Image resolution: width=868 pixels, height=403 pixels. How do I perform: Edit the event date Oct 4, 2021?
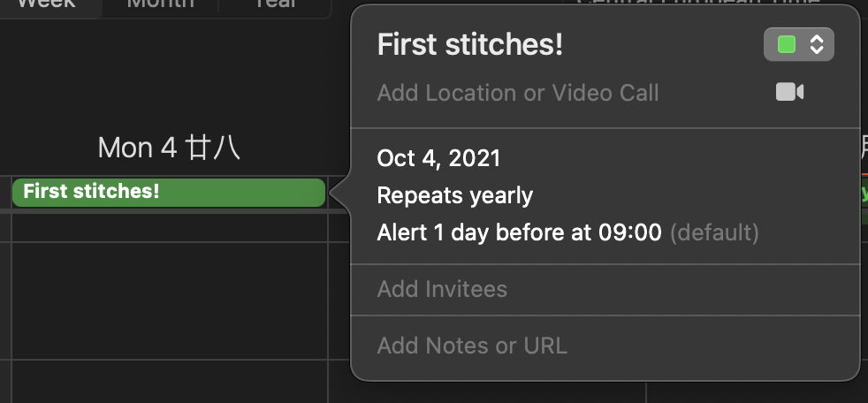click(438, 158)
